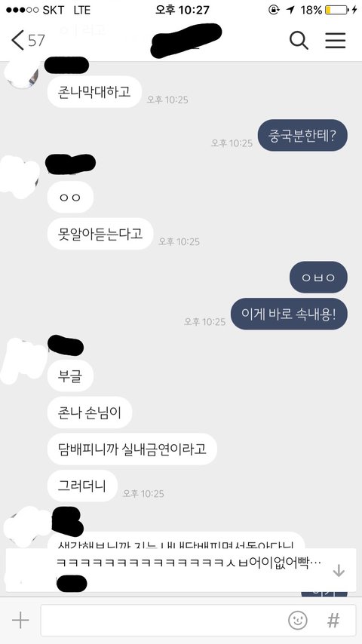
Task: Tap the location arrow status icon
Action: click(290, 10)
